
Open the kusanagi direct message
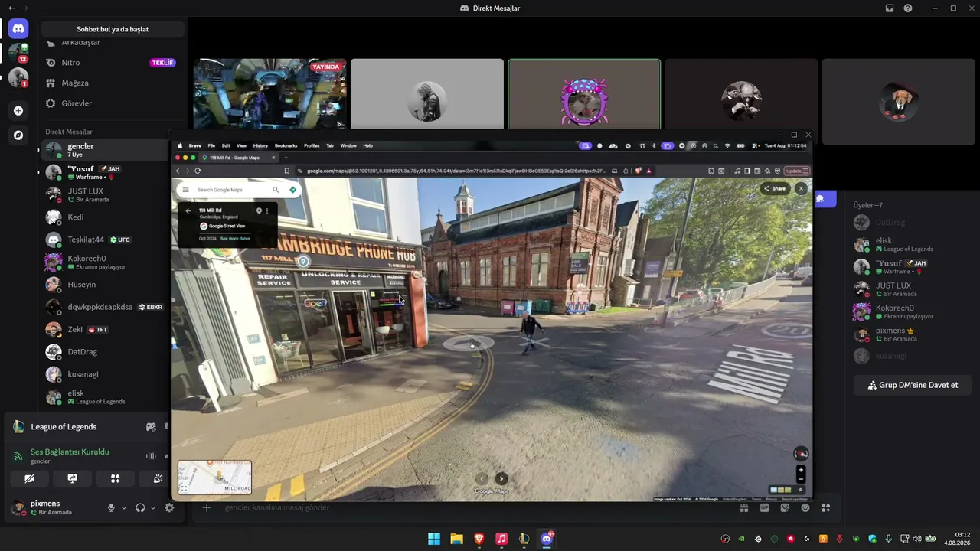coord(105,374)
